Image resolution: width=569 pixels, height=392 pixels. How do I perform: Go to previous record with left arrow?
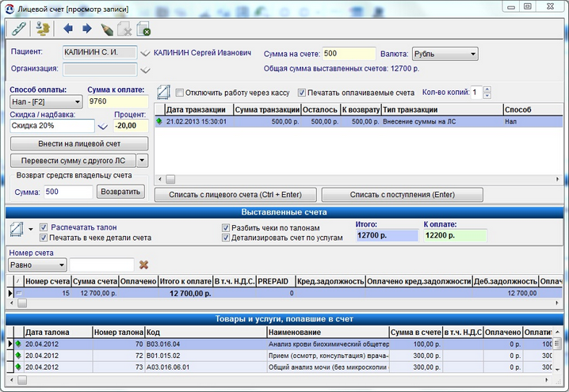click(x=68, y=29)
